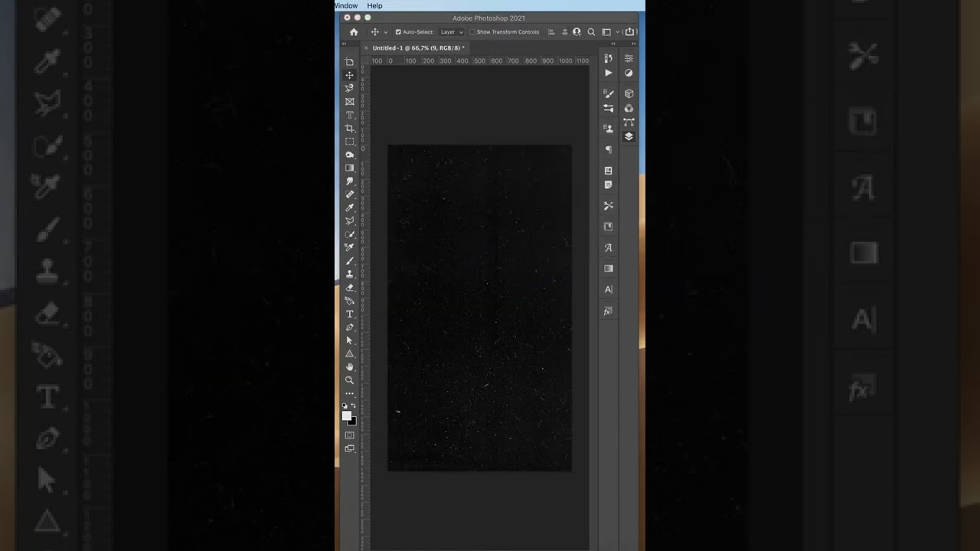Select the Move tool in left toolbar
980x551 pixels.
[x=349, y=75]
